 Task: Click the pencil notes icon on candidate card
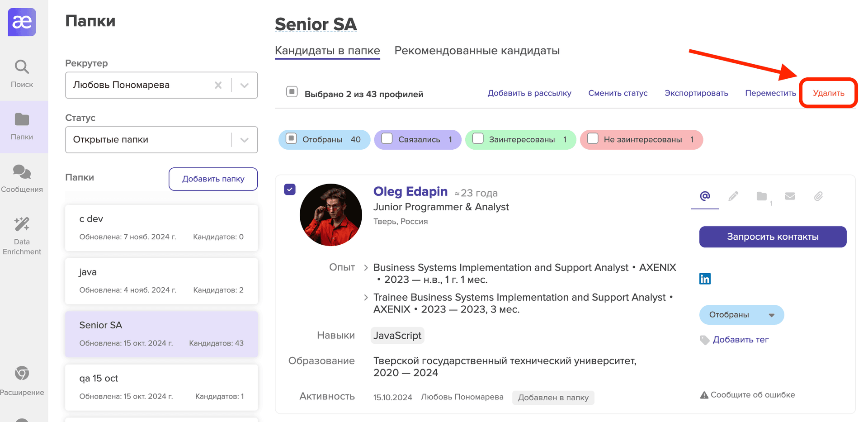733,196
